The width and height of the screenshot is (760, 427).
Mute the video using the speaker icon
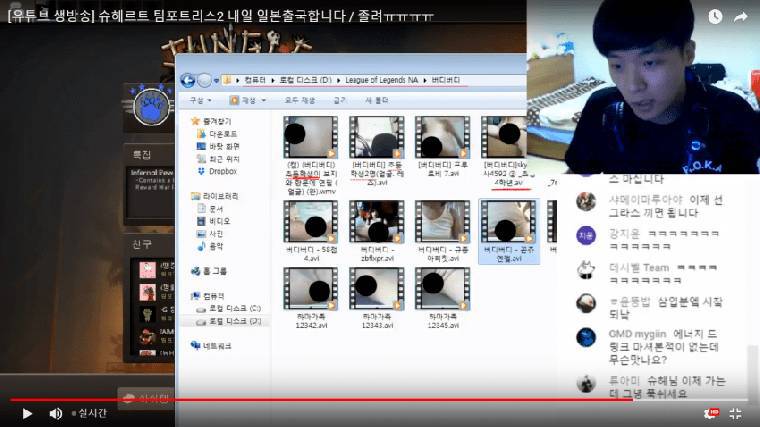pos(56,413)
